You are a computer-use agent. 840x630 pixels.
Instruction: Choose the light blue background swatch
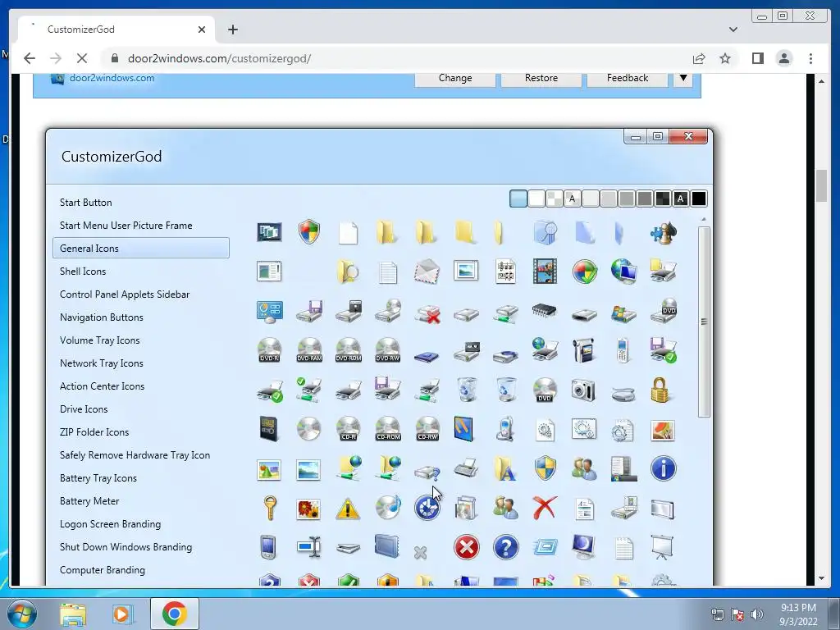[x=518, y=199]
